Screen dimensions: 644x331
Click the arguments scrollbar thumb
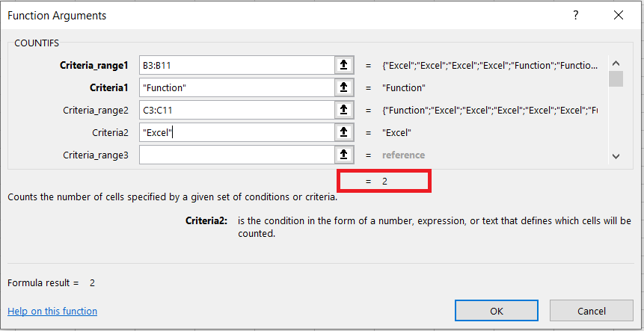616,78
